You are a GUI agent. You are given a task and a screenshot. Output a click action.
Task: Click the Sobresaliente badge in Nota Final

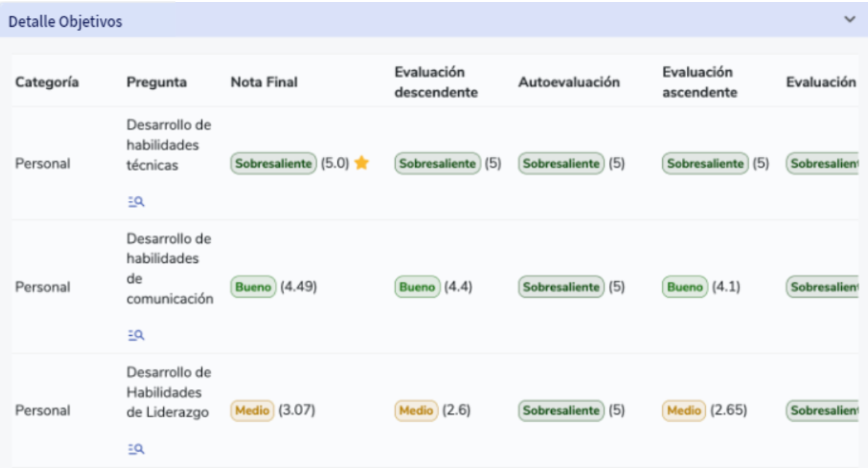[273, 164]
